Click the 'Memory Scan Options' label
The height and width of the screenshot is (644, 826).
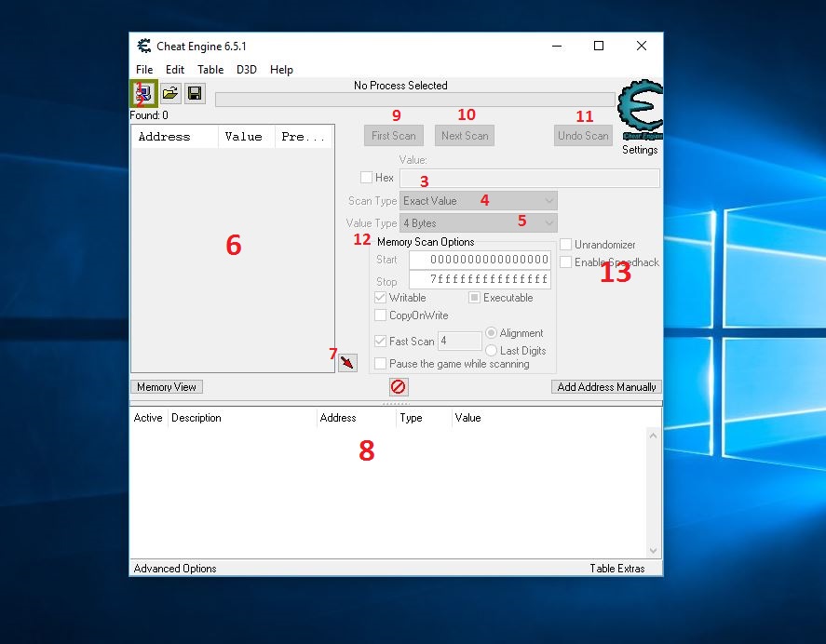(426, 242)
